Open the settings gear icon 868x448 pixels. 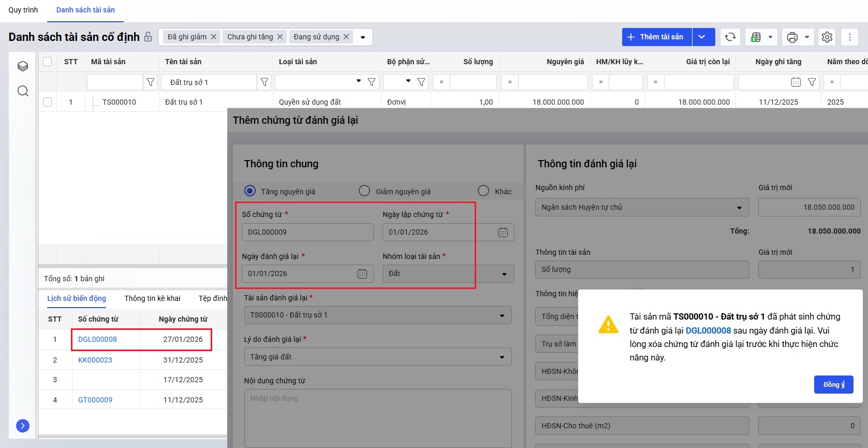[x=827, y=37]
